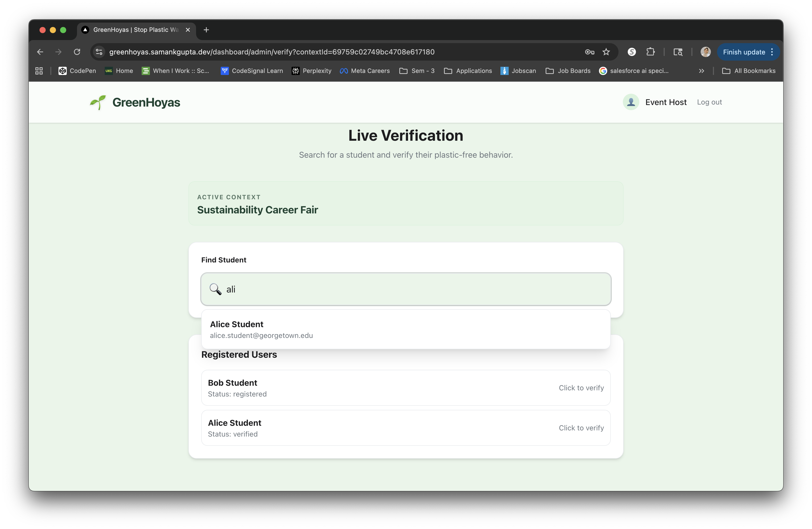This screenshot has width=812, height=529.
Task: Go back with the browser back arrow
Action: [40, 52]
